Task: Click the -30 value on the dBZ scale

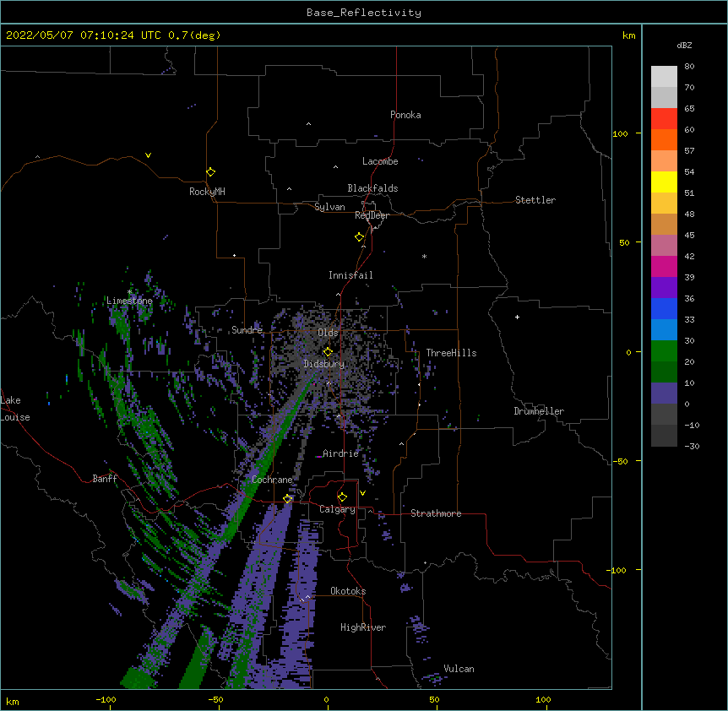Action: [692, 446]
